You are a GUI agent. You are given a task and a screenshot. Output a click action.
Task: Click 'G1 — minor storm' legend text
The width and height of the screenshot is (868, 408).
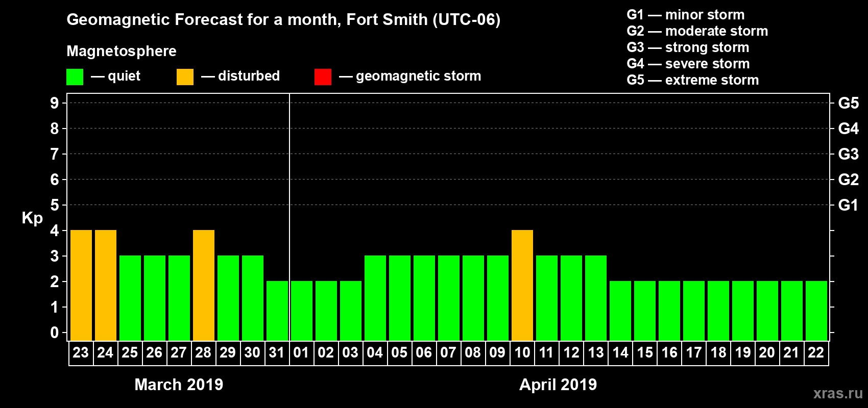(686, 15)
